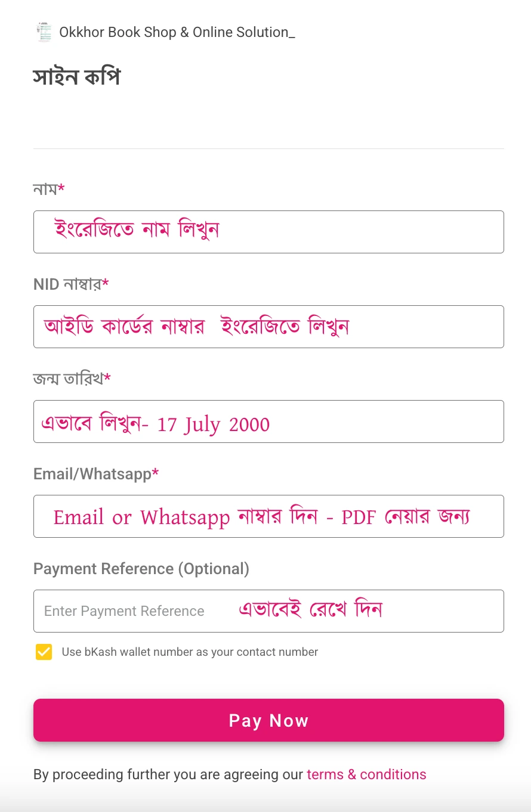This screenshot has height=812, width=531.
Task: Click the সাইন কপি heading
Action: (x=76, y=78)
